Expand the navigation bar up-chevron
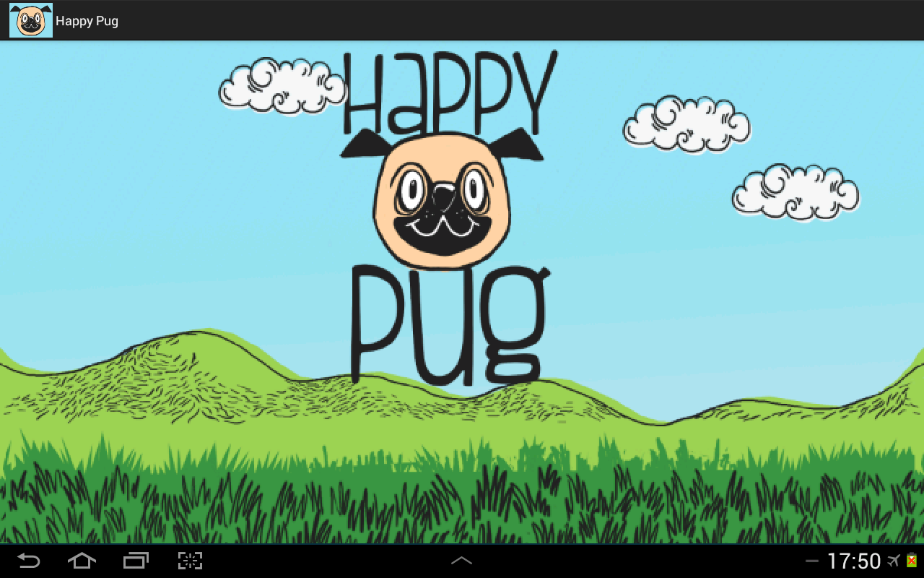This screenshot has height=578, width=924. click(x=462, y=561)
